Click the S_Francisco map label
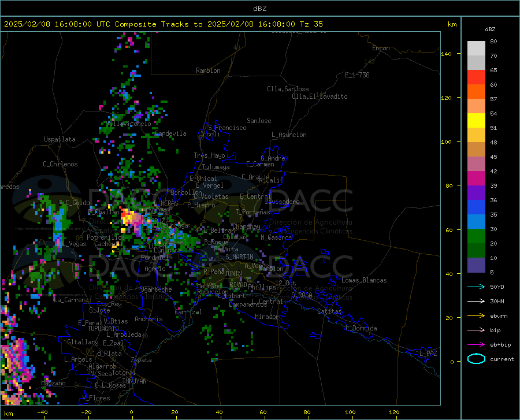Image resolution: width=520 pixels, height=420 pixels. coord(227,128)
